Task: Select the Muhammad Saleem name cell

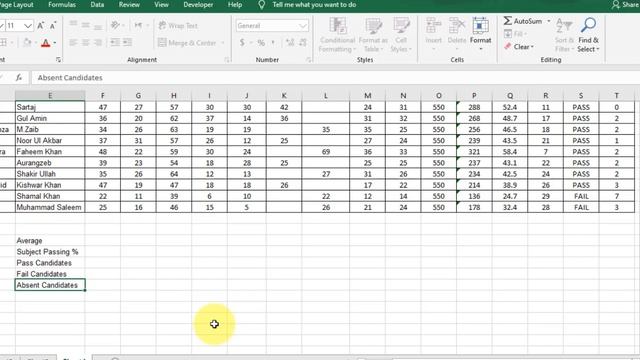Action: click(50, 207)
